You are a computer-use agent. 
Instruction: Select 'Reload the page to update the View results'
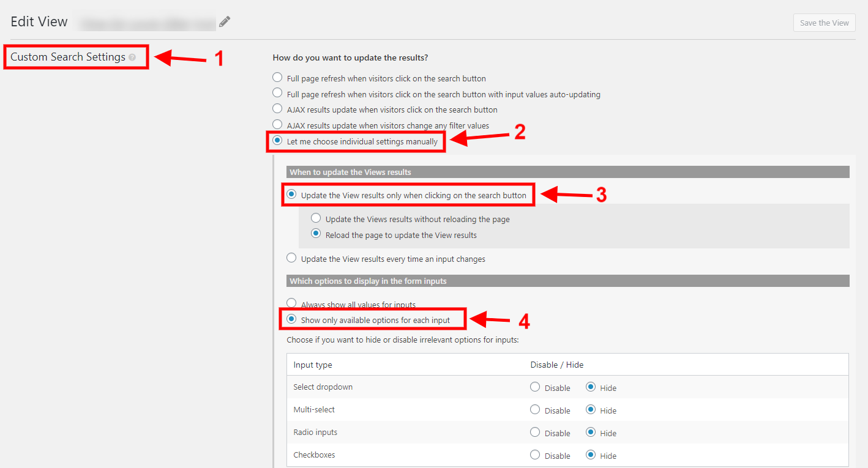tap(315, 233)
